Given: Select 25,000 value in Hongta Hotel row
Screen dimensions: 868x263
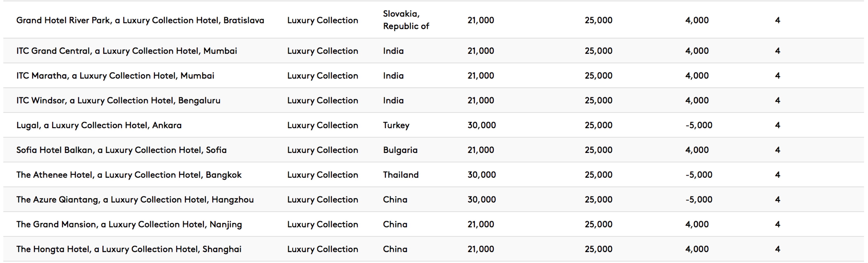Looking at the screenshot, I should (x=598, y=249).
